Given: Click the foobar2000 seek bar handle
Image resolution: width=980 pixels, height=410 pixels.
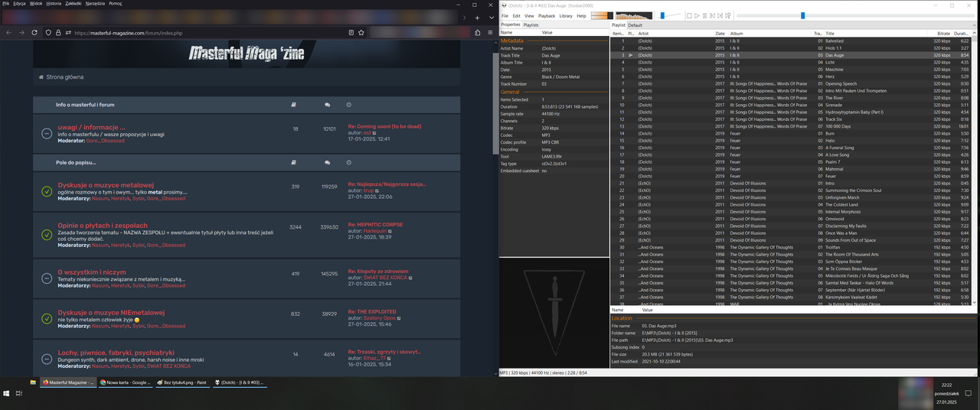Looking at the screenshot, I should pyautogui.click(x=802, y=15).
